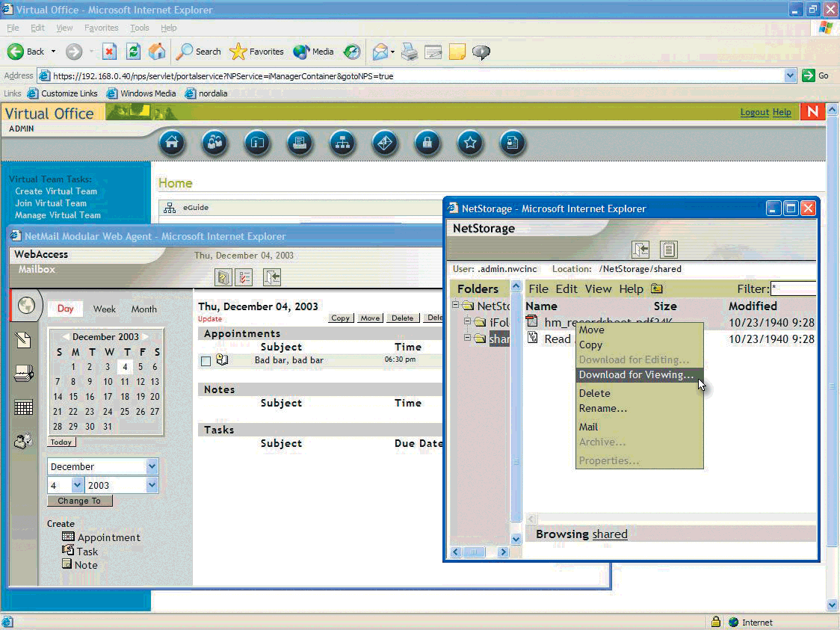Click the star round icon in Virtual Office

coord(470,143)
